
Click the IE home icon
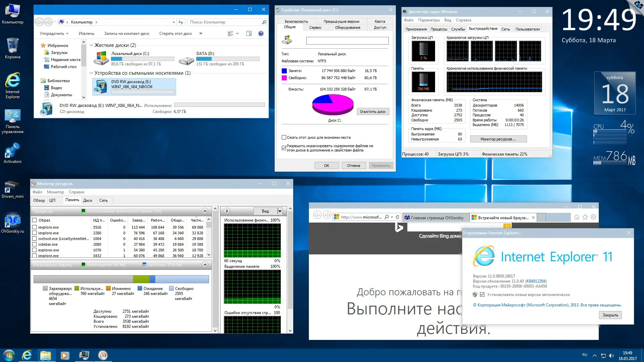tap(577, 217)
